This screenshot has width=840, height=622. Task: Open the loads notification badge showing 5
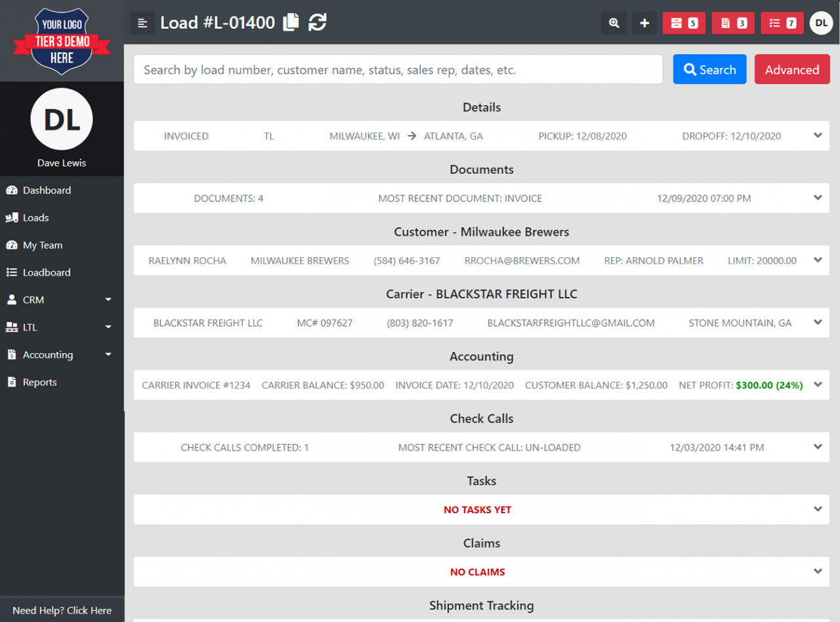click(684, 22)
